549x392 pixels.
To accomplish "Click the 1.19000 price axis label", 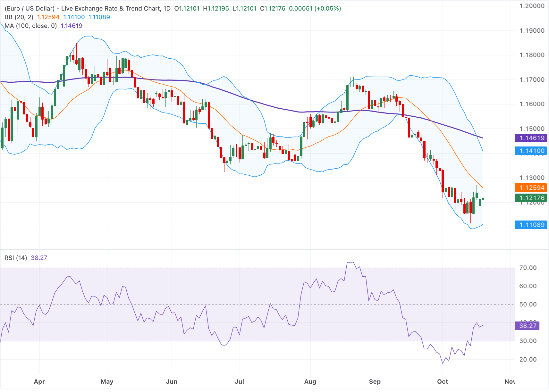I will pyautogui.click(x=532, y=30).
